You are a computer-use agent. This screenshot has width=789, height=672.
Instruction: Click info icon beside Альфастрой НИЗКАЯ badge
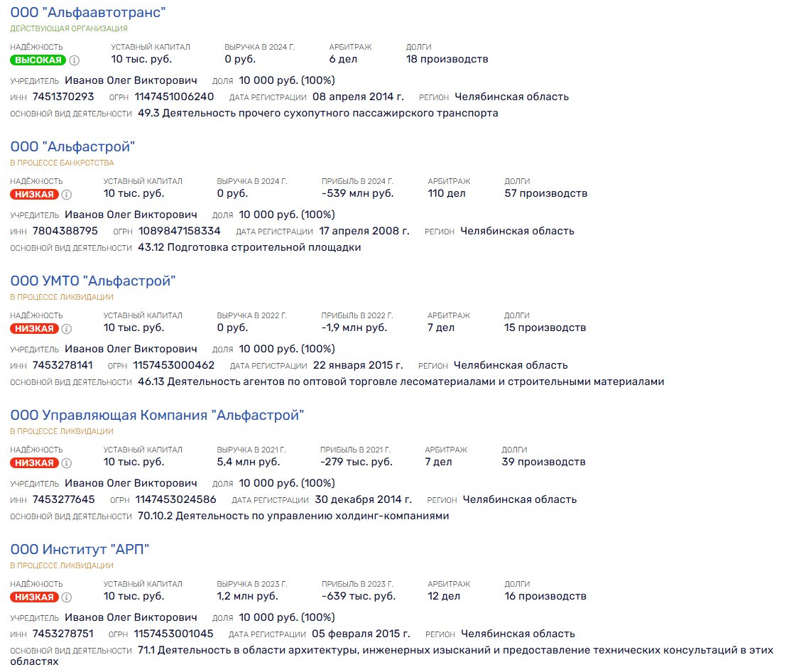67,195
